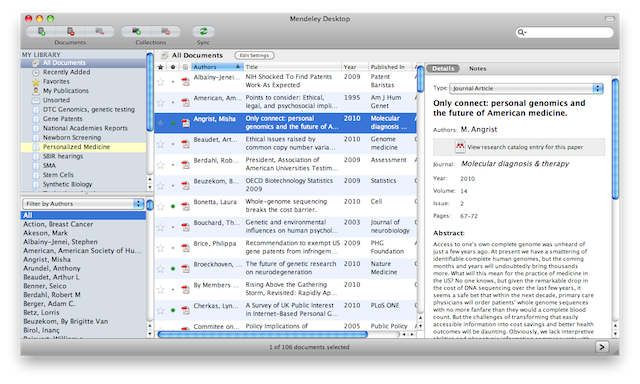Sort by the Authors column header
Image resolution: width=640 pixels, height=384 pixels.
[217, 67]
